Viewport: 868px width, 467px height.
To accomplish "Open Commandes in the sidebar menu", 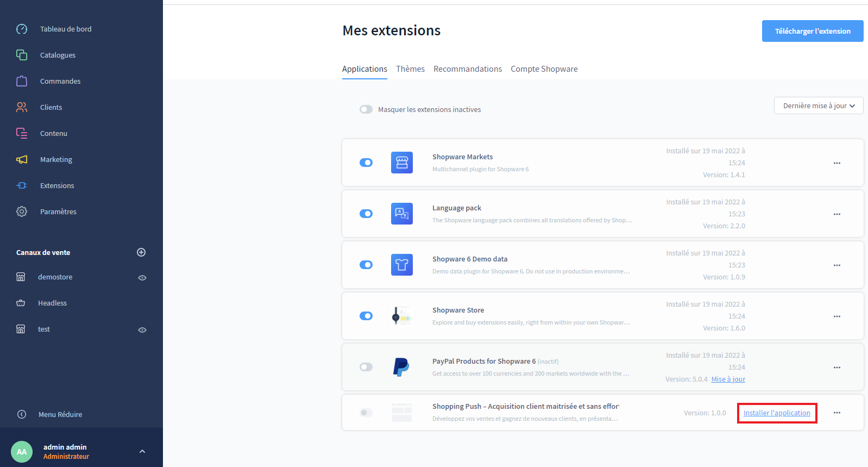I will tap(60, 81).
